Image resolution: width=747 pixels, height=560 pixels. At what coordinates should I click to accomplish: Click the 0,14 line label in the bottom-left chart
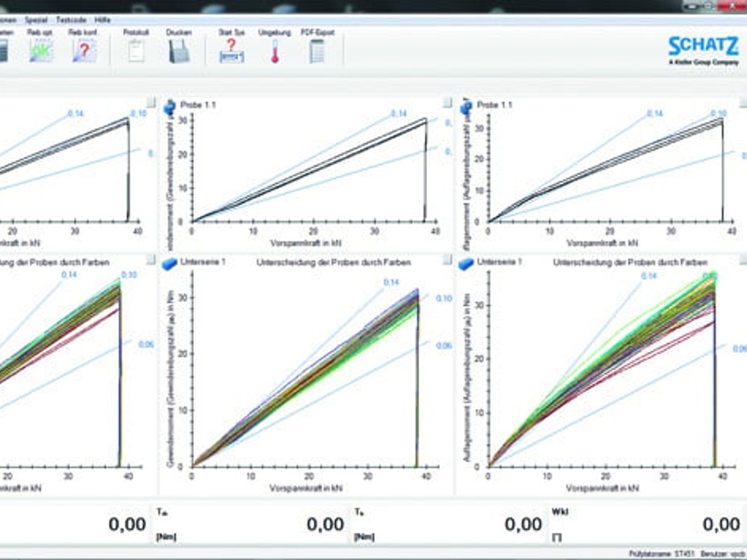pos(69,275)
